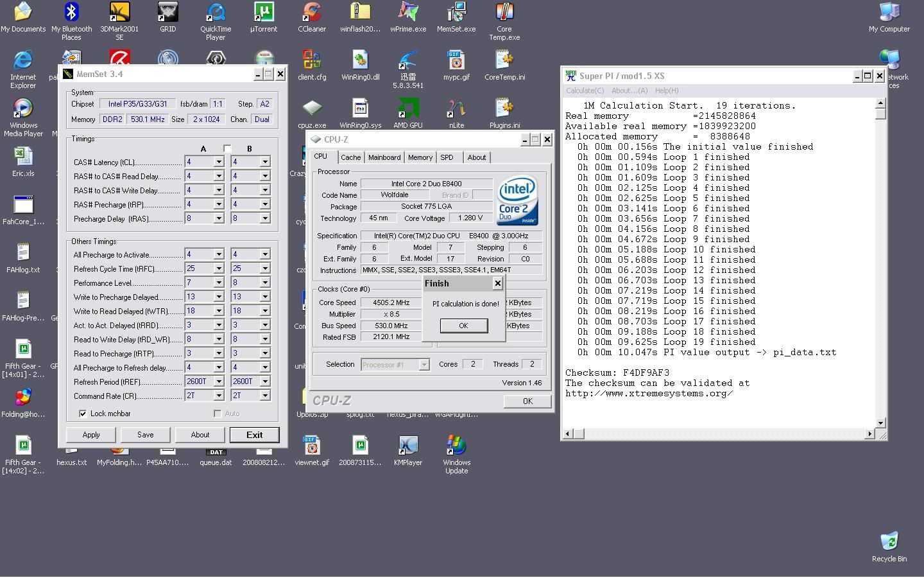924x578 pixels.
Task: Launch the Windows Update shortcut
Action: coord(456,446)
